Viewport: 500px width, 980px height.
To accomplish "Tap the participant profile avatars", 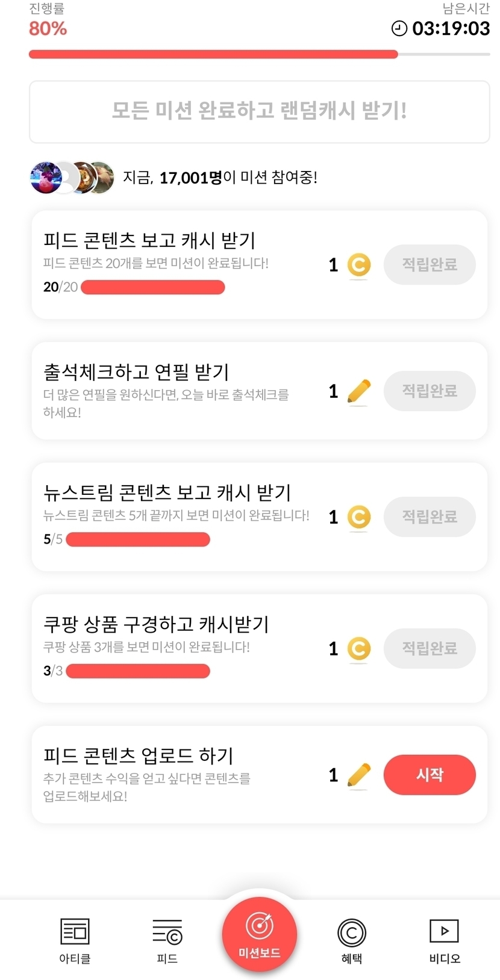I will [72, 178].
